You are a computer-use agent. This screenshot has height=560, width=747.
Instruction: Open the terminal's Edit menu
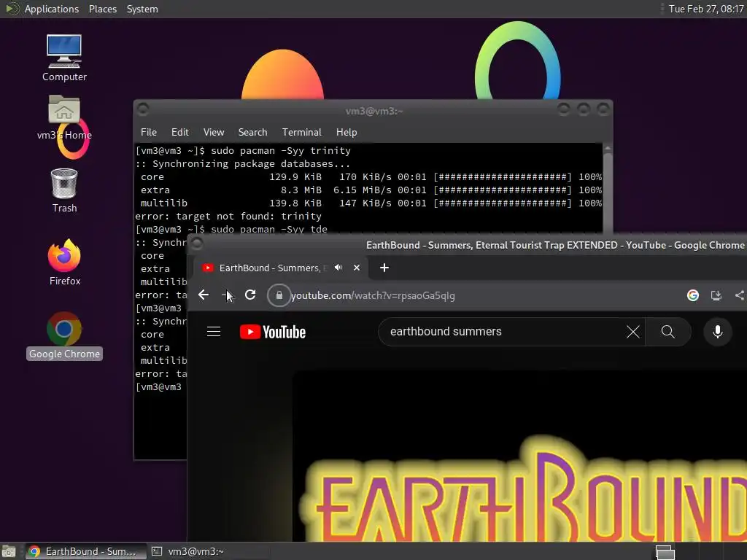[179, 132]
